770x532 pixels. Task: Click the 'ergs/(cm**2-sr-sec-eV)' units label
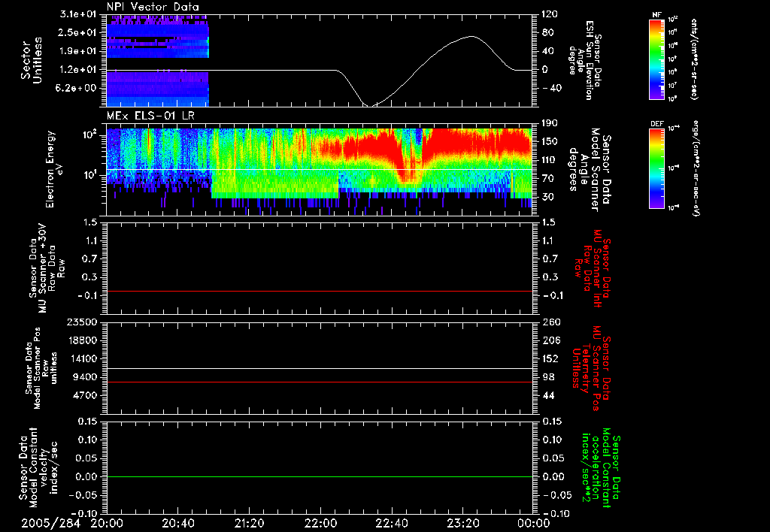[696, 168]
